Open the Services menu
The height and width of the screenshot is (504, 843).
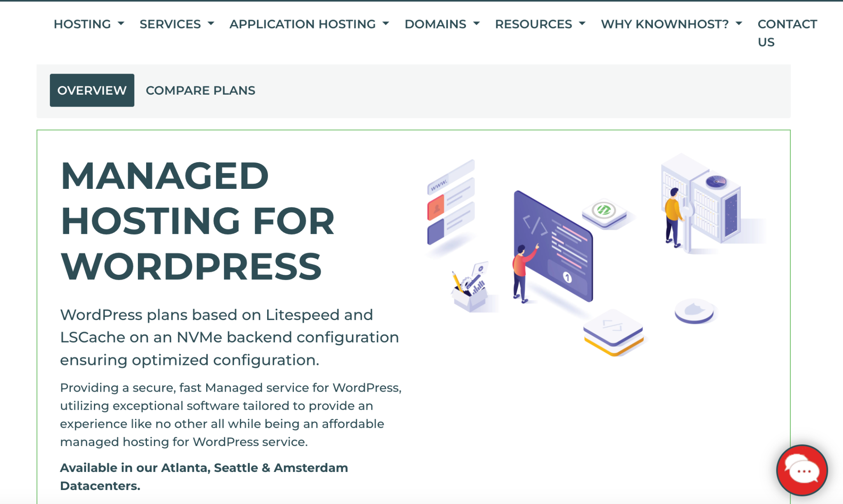177,24
